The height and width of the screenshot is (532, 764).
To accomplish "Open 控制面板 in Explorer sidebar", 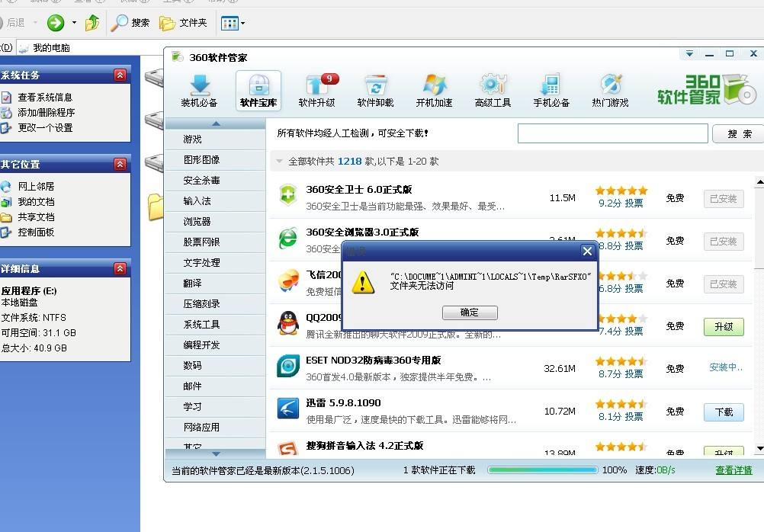I will pos(36,232).
